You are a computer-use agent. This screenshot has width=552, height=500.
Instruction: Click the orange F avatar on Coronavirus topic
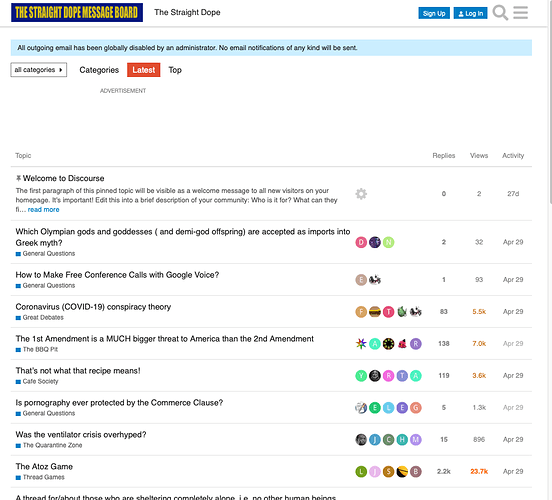pyautogui.click(x=361, y=312)
